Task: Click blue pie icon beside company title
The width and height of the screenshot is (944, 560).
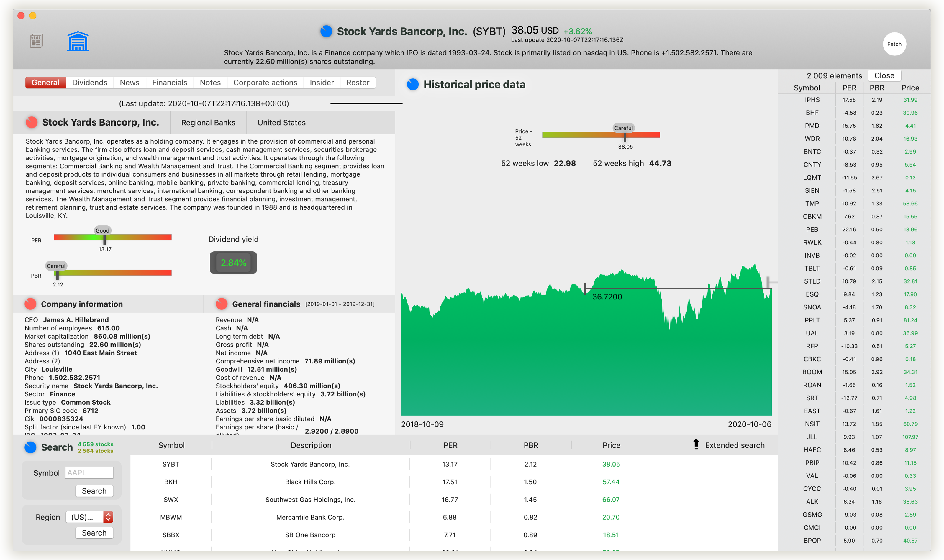Action: (x=326, y=31)
